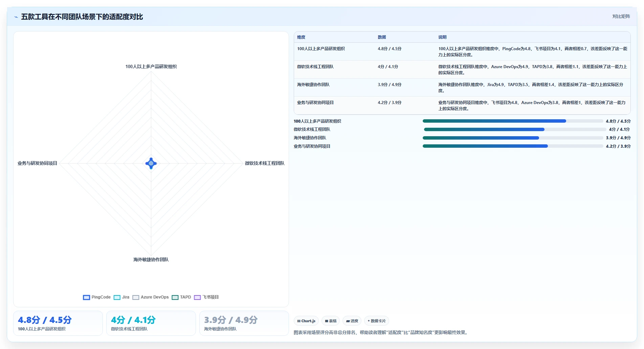644x349 pixels.
Task: Click the 说明 column header
Action: point(442,37)
